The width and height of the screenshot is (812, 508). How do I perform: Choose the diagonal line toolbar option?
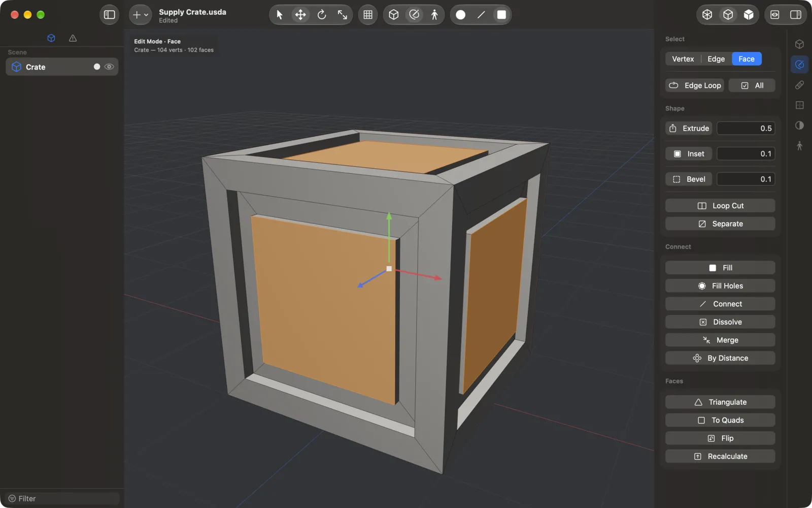click(x=481, y=15)
